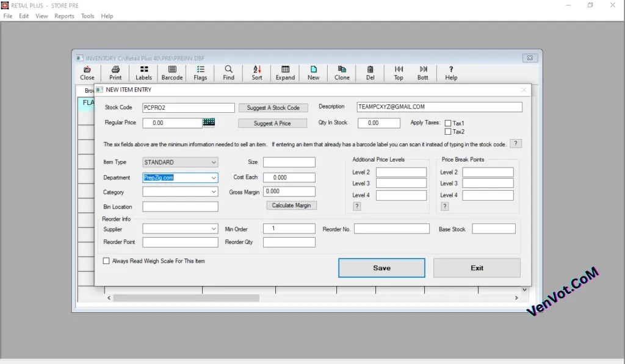The width and height of the screenshot is (625, 364).
Task: Click the Description input field
Action: tap(439, 107)
